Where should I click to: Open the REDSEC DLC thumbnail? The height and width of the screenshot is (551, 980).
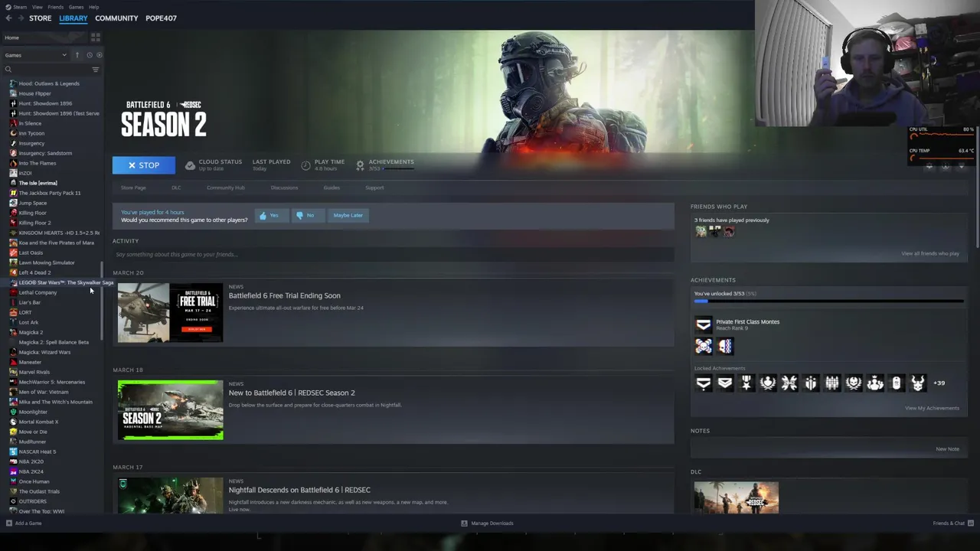[x=736, y=497]
